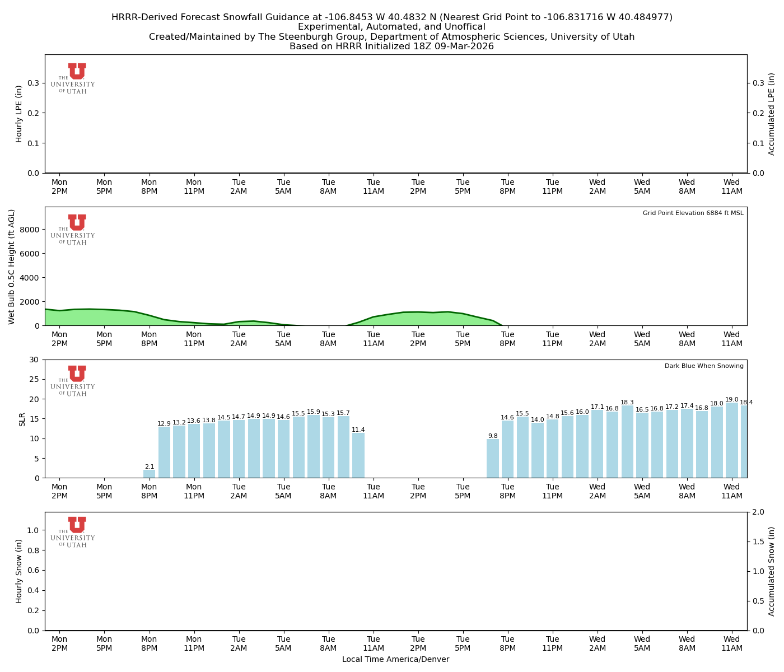The width and height of the screenshot is (784, 672).
Task: Toggle the SLR bar labeled 2.1 at Mon 8PM
Action: pyautogui.click(x=148, y=473)
